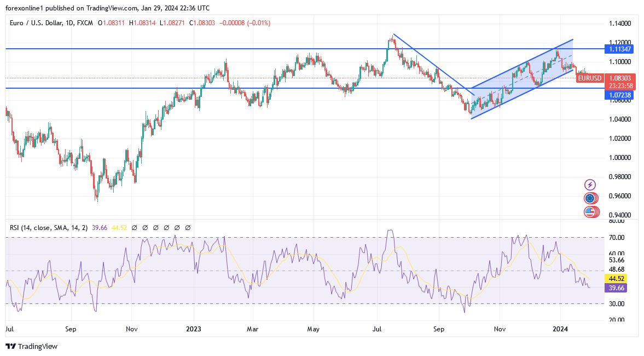Click the TradingView logo at bottom left

coord(11,347)
